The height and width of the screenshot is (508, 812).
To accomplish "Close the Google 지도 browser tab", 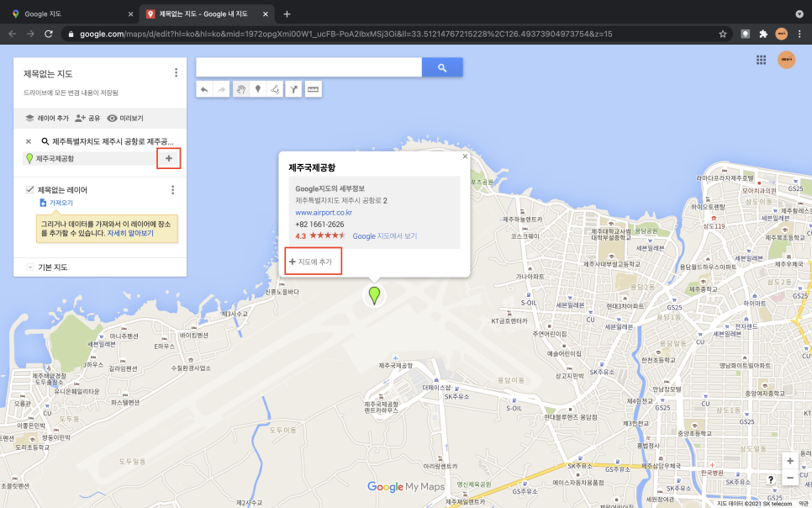I will click(x=130, y=14).
